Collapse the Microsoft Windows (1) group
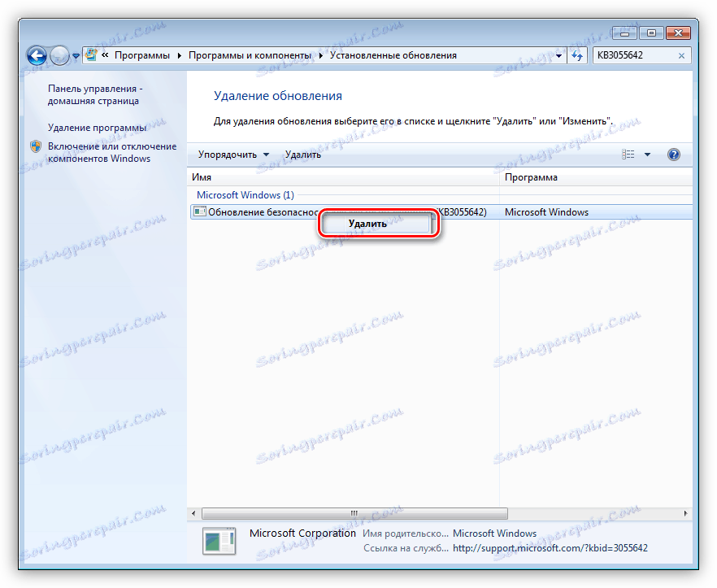The width and height of the screenshot is (717, 588). point(246,195)
